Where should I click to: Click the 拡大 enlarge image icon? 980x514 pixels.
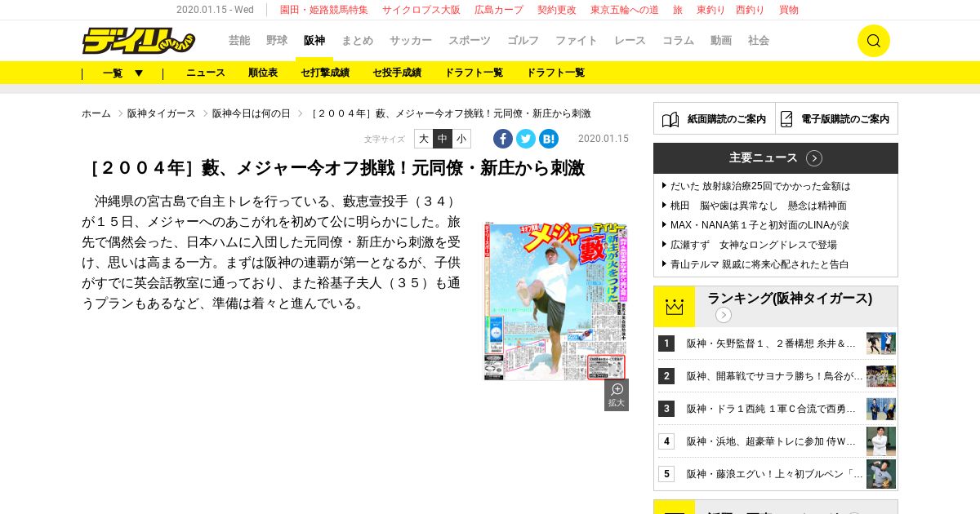tap(617, 395)
